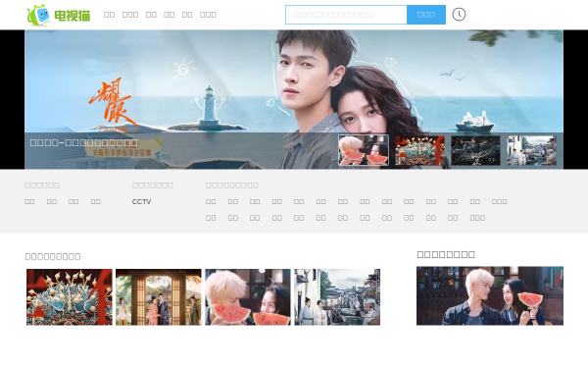The height and width of the screenshot is (368, 588).
Task: Open the period couple doorway drama card
Action: [159, 297]
